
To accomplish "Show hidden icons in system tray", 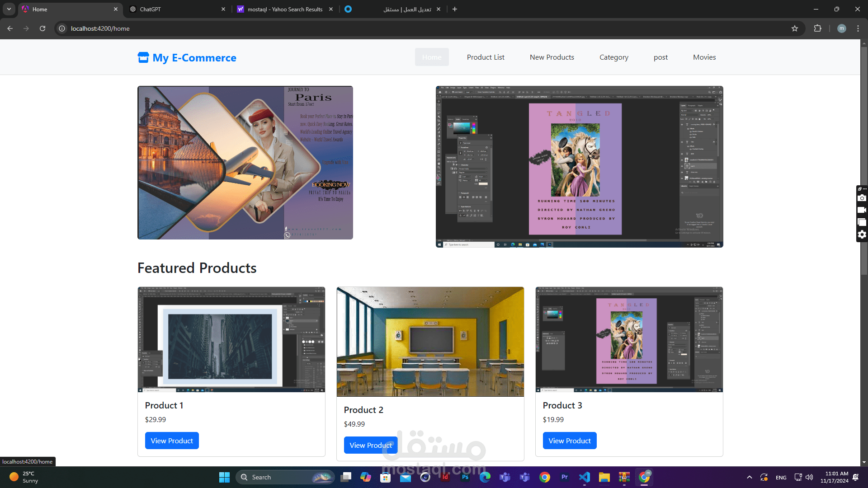I will 749,477.
